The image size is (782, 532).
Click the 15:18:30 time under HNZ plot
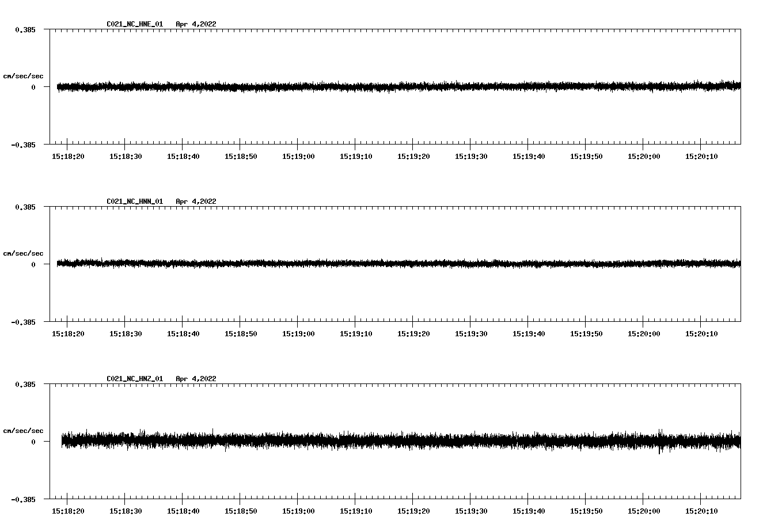(126, 511)
